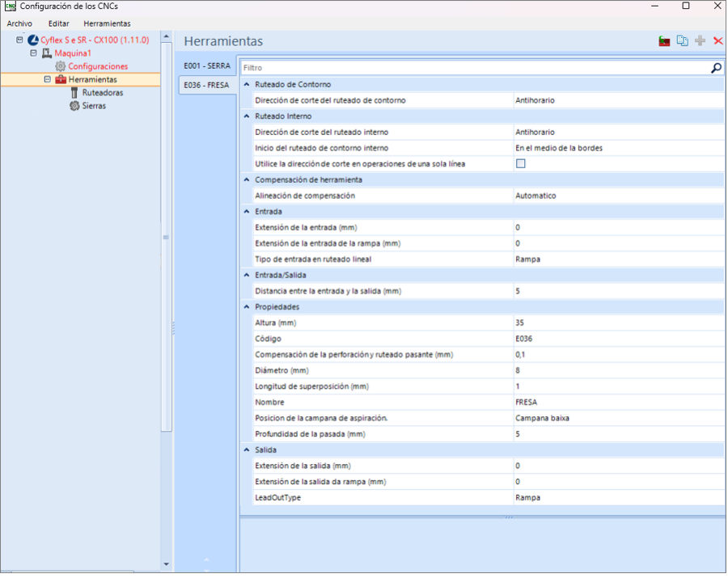
Task: Click the red toolbox icon beside Herramientas
Action: coord(61,80)
